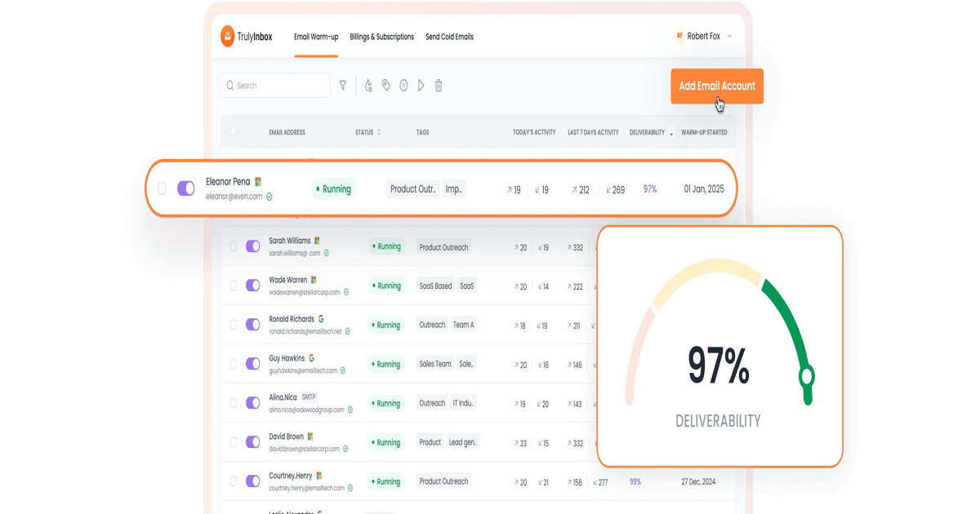Click the name 'David Brown'
The image size is (980, 514).
pos(286,436)
